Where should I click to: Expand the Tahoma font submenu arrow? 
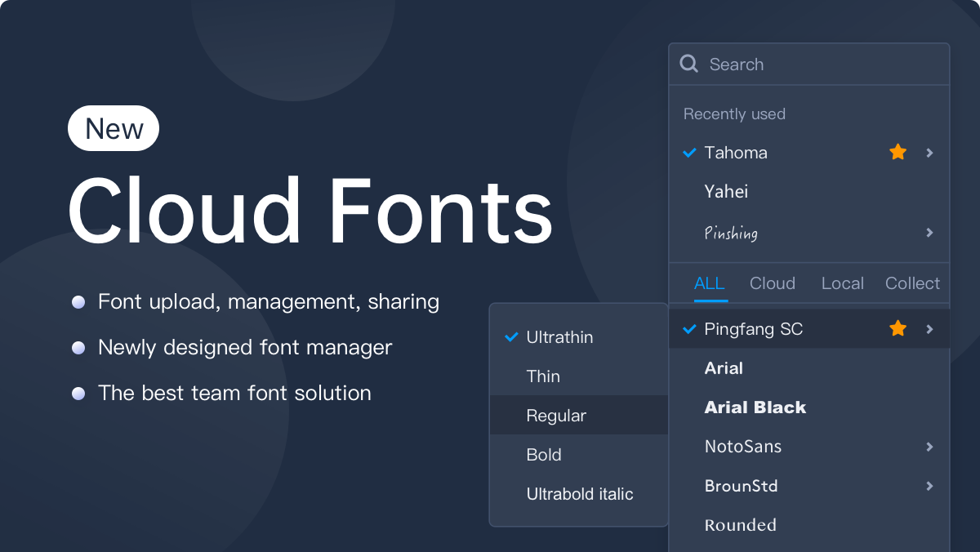929,153
